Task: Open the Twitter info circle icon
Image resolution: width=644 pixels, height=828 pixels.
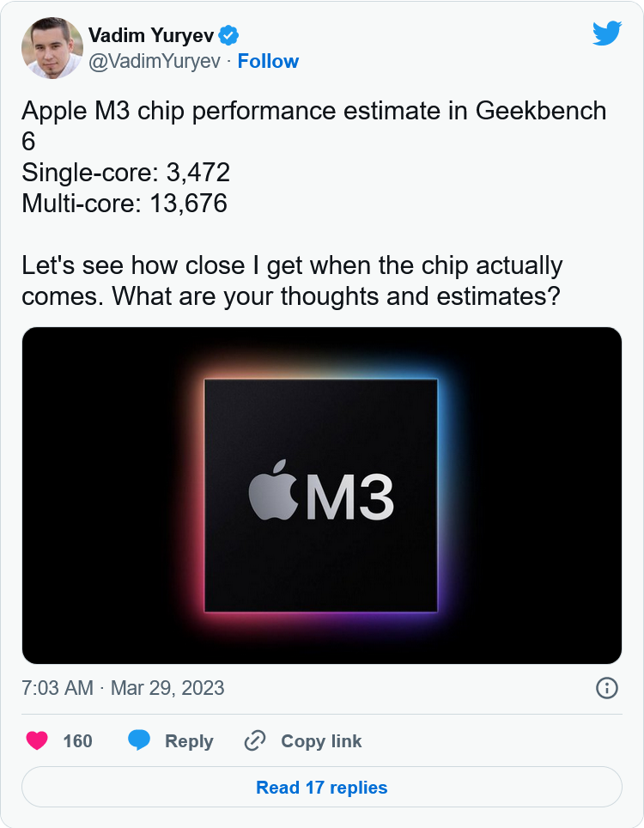Action: coord(606,688)
